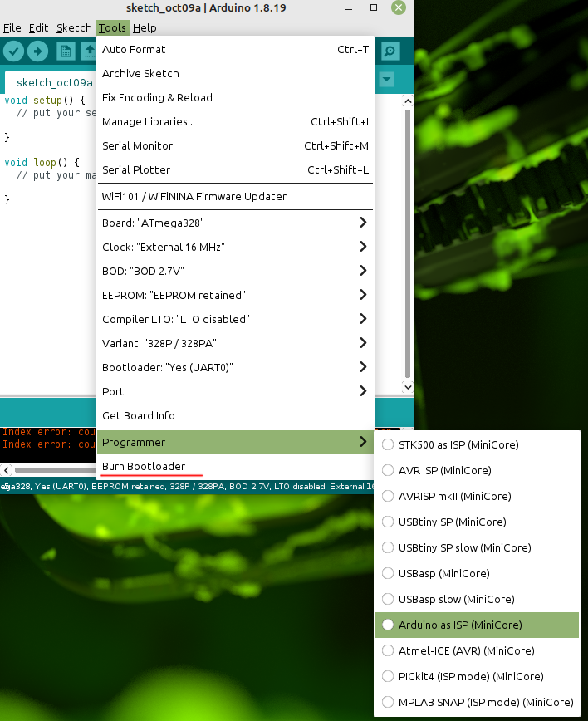Click the console horizontal scrollbar thumb
This screenshot has height=721, width=588.
pyautogui.click(x=55, y=470)
